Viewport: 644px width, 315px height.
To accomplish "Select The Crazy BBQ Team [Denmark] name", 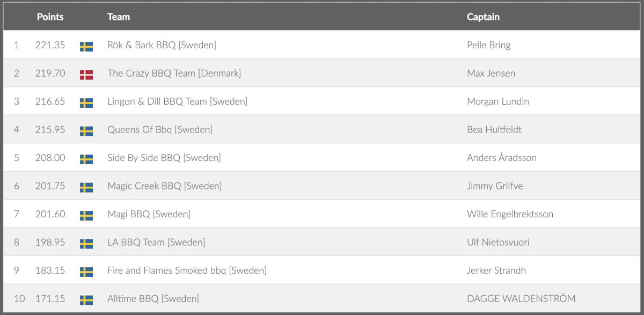I will click(174, 74).
